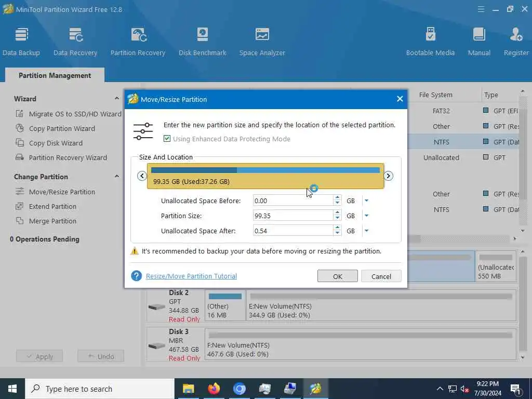Open File Explorer from taskbar

point(188,389)
